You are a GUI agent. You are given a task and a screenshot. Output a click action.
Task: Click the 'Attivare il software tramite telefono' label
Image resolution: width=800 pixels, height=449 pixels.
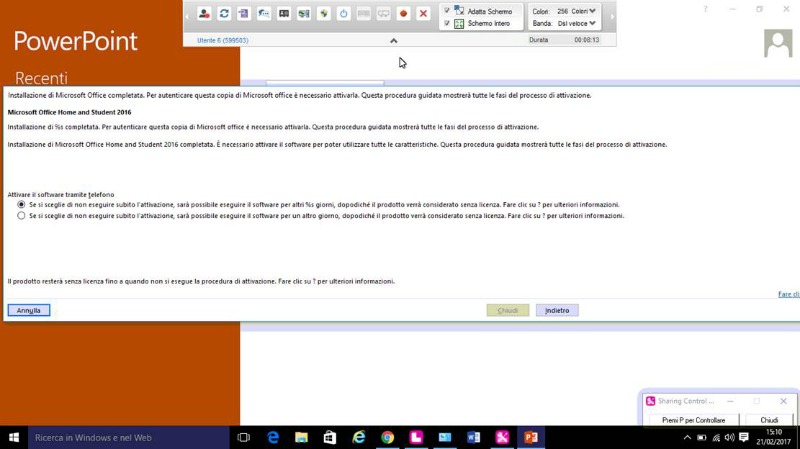[61, 194]
